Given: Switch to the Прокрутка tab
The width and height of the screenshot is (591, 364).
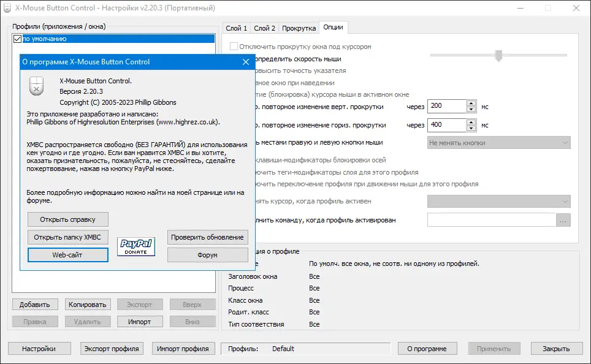Looking at the screenshot, I should pyautogui.click(x=299, y=28).
